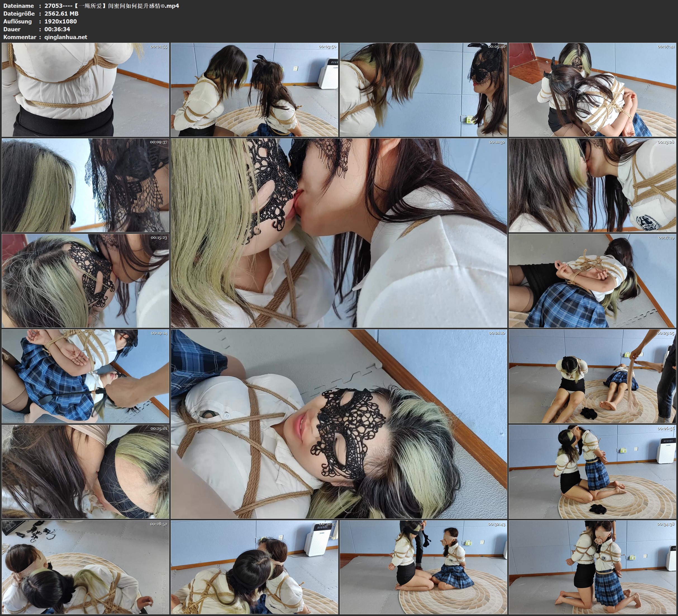Open the thumbnail timestamped 00:13:28
Viewport: 678px width, 616px height.
click(x=592, y=186)
